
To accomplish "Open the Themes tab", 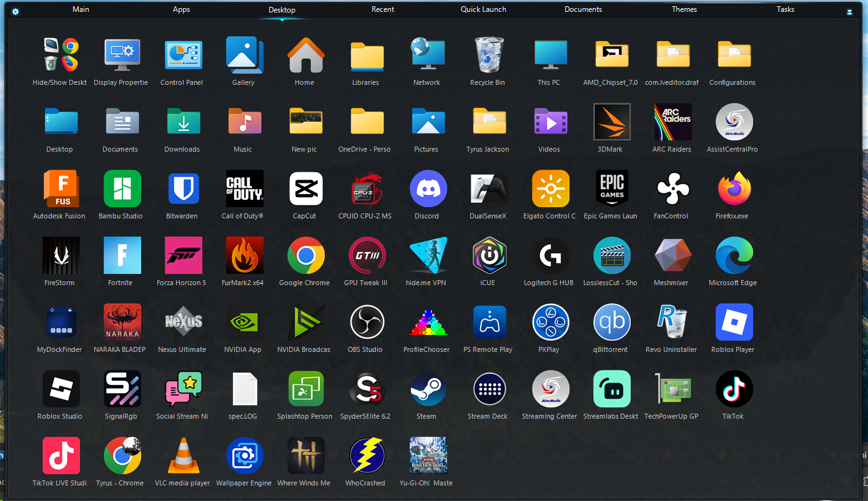I will [684, 9].
